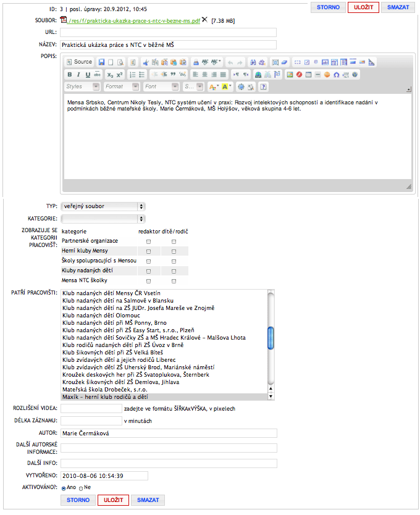The image size is (420, 515).
Task: Toggle italic formatting in the editor
Action: (79, 75)
